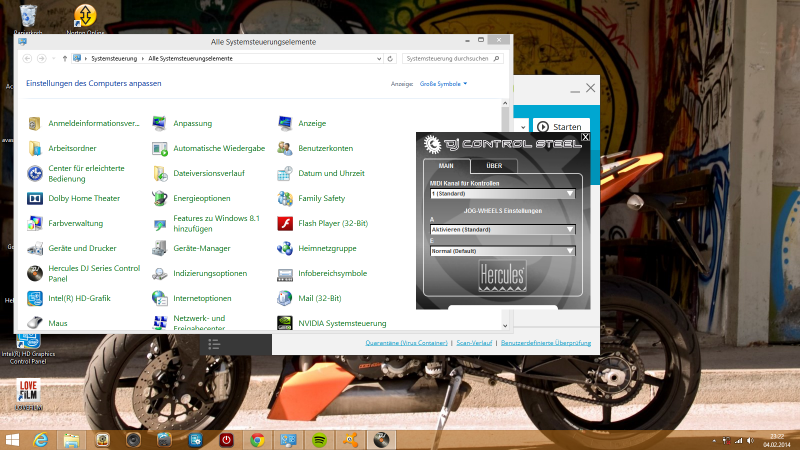The height and width of the screenshot is (450, 800).
Task: Open the list menu icon in avast window
Action: (214, 345)
